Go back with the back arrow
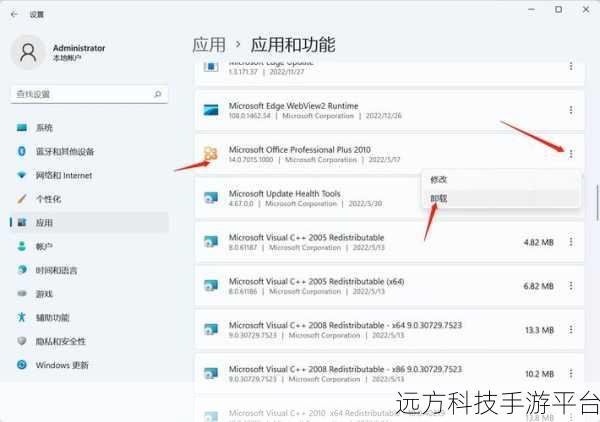Screen dimensions: 600x422 (15, 15)
